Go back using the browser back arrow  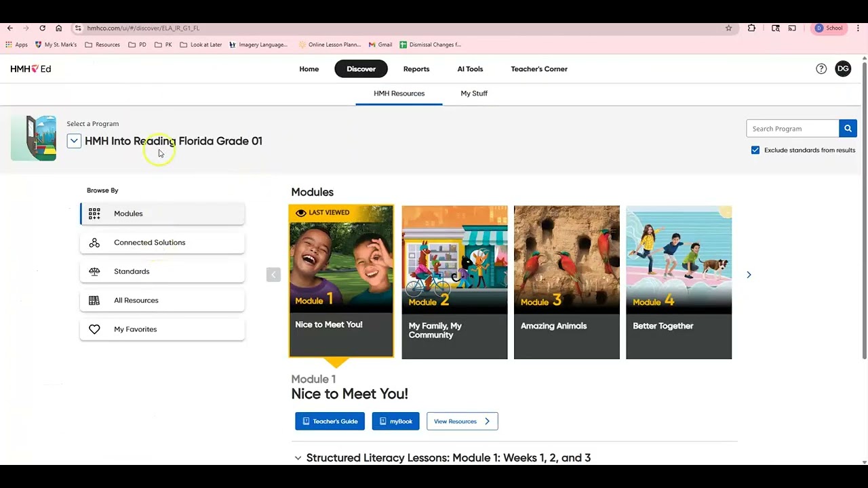tap(9, 28)
